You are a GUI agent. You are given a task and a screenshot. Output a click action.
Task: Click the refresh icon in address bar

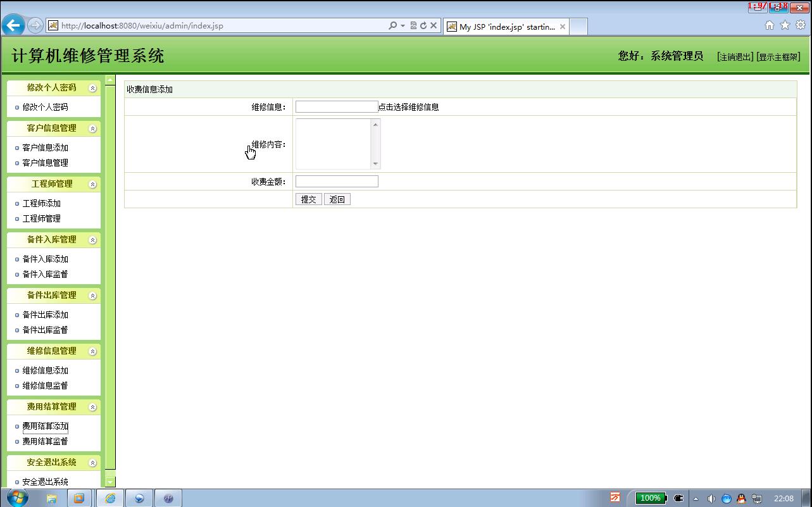423,26
